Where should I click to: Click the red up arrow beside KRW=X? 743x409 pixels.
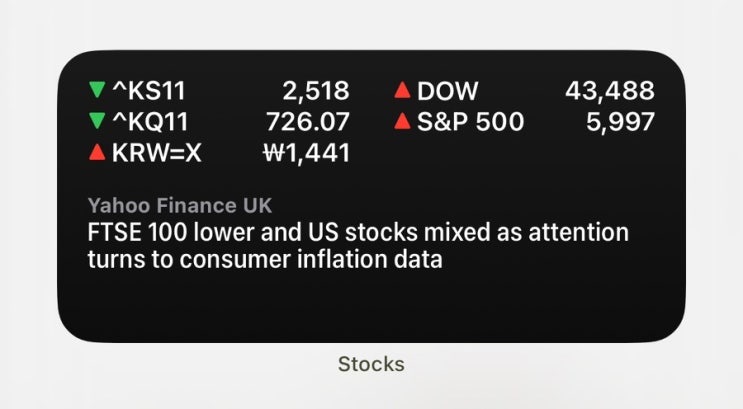[97, 154]
